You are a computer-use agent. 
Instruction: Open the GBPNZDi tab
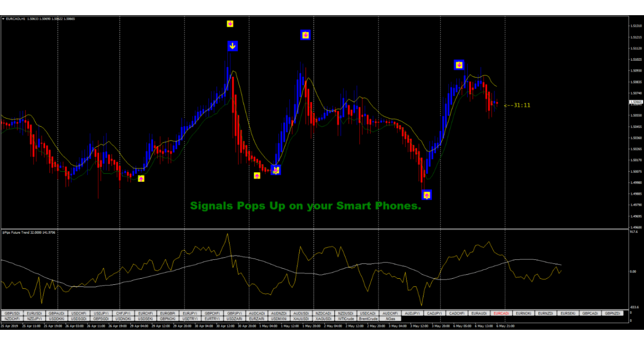[x=613, y=313]
